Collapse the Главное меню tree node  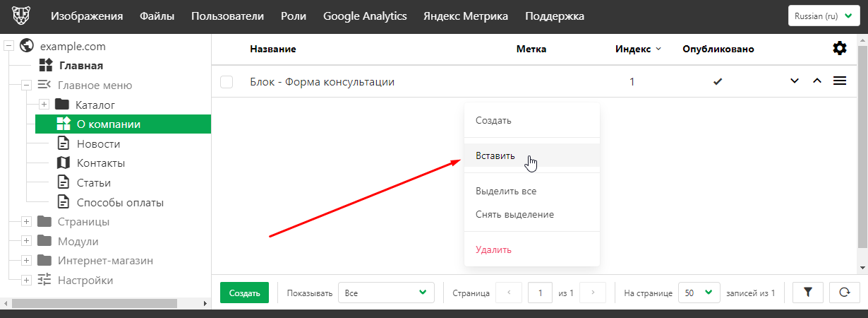(27, 86)
